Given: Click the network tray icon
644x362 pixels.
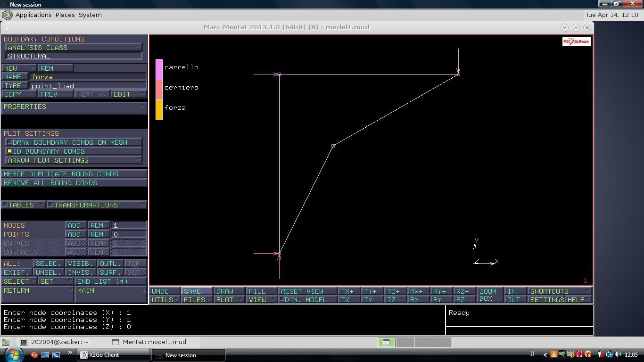Looking at the screenshot, I should [609, 354].
